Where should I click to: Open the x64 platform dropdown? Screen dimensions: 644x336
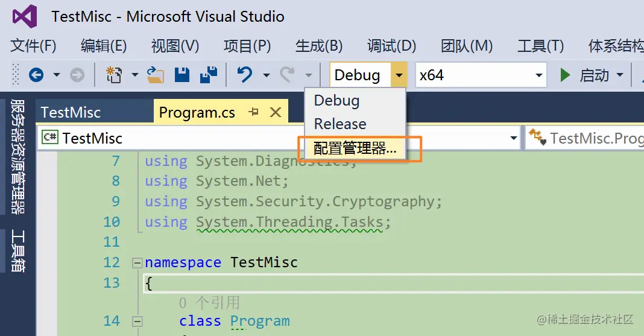click(x=481, y=75)
